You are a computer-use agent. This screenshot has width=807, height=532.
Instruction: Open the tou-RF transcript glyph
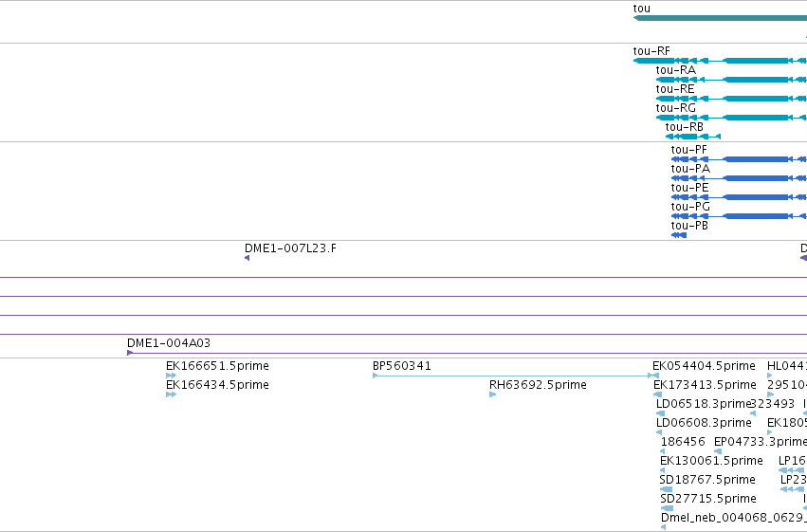pos(720,61)
